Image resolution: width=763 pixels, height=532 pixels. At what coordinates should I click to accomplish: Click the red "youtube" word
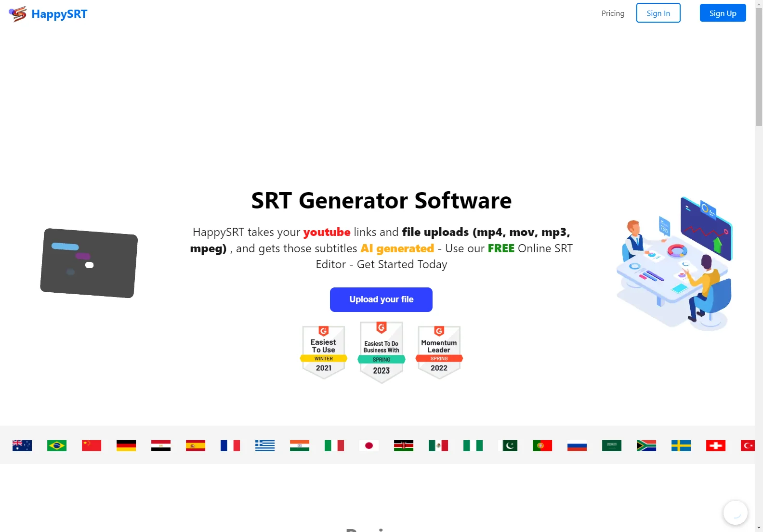point(327,232)
